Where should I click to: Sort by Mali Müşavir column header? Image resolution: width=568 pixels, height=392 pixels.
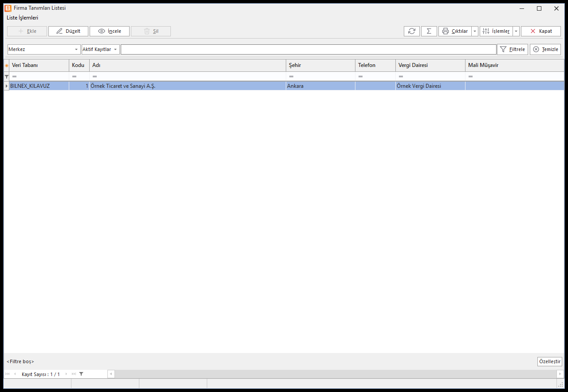pos(515,65)
